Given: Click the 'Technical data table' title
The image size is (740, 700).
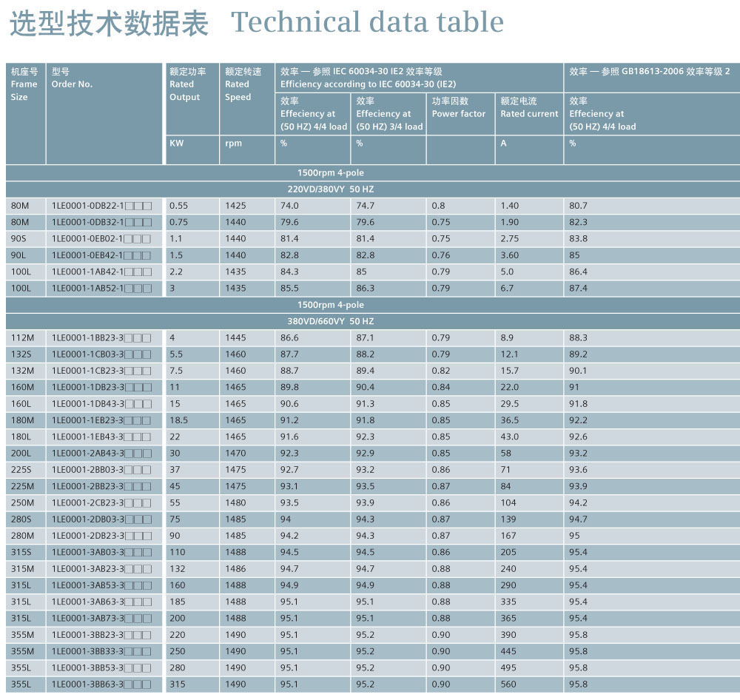Looking at the screenshot, I should point(367,22).
